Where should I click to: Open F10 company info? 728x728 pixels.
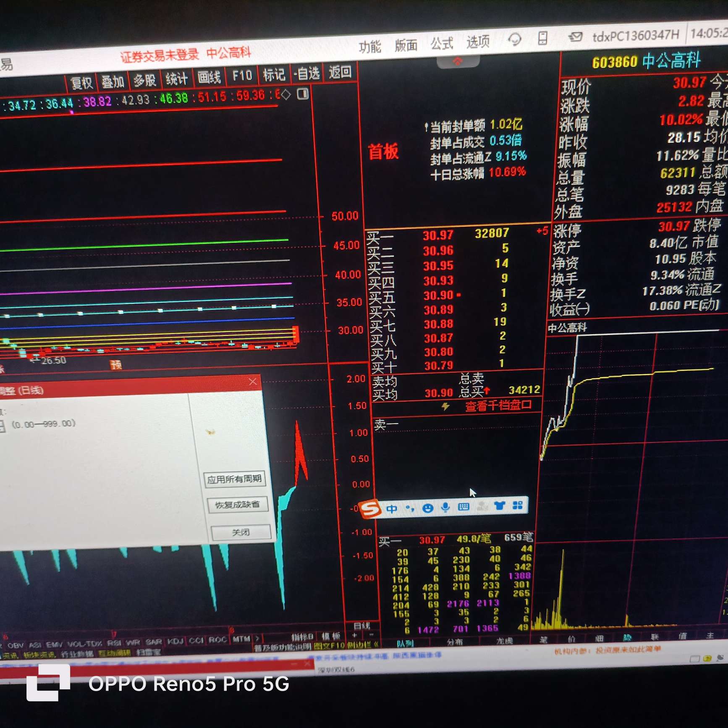coord(242,76)
